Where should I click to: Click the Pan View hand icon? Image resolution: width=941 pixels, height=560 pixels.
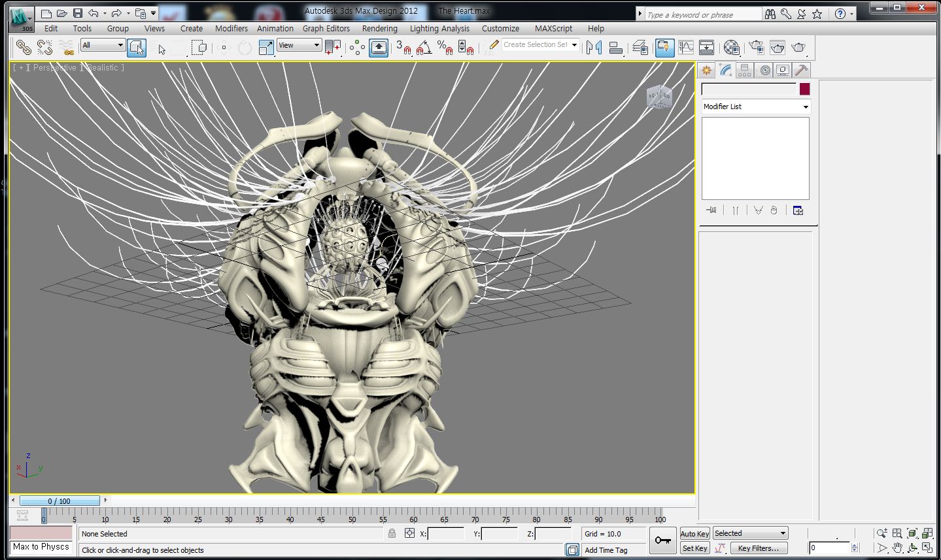pos(897,548)
